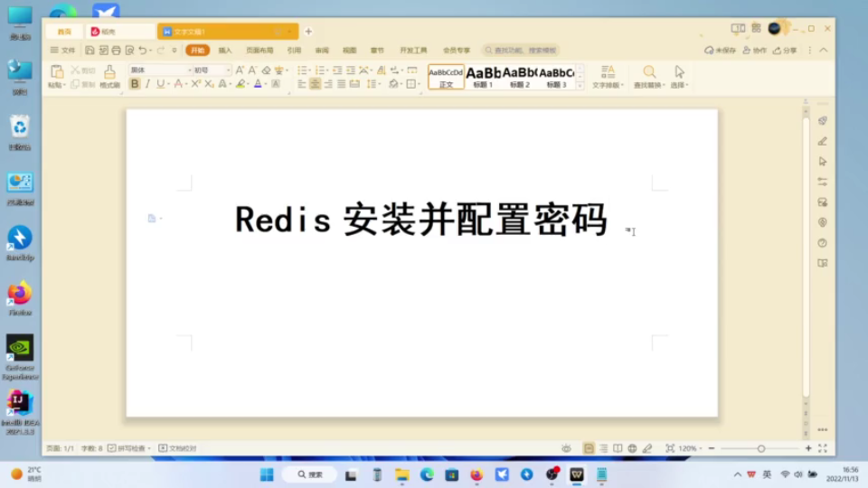Click the Redo arrow
Screen dimensions: 868x488
click(161, 51)
